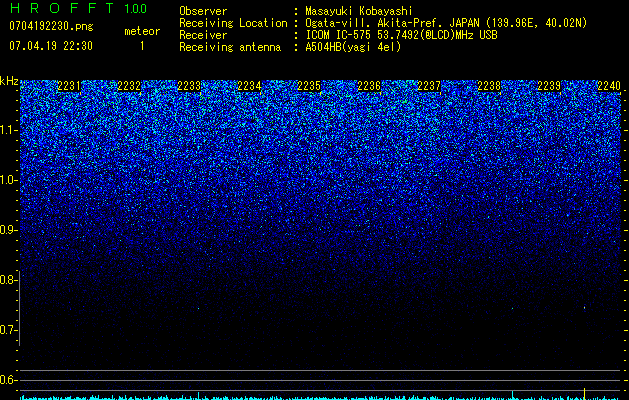This screenshot has height=400, width=629.
Task: Click the receiver ICOM IC-575 frequency text
Action: coord(401,35)
